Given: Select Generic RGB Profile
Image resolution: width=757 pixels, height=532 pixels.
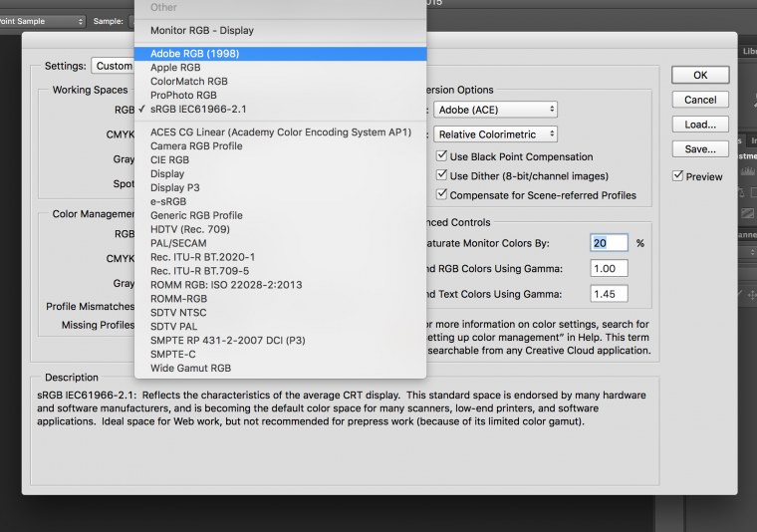Looking at the screenshot, I should [x=281, y=216].
